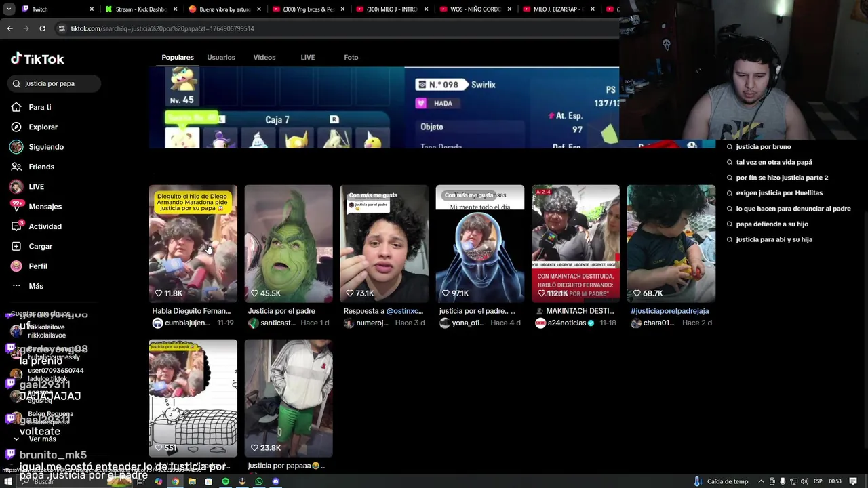Open Windows notification center
The height and width of the screenshot is (488, 868).
click(x=852, y=481)
